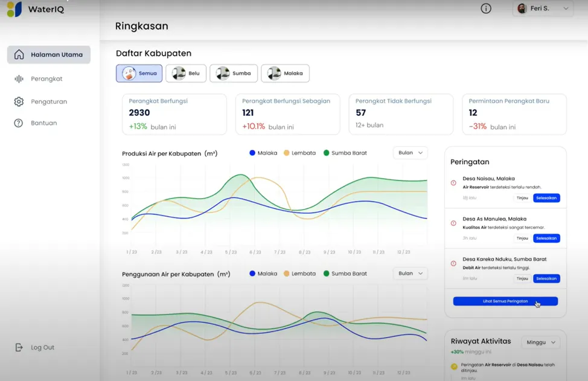This screenshot has width=588, height=381.
Task: Open Bulan dropdown on Produksi Air chart
Action: tap(411, 153)
